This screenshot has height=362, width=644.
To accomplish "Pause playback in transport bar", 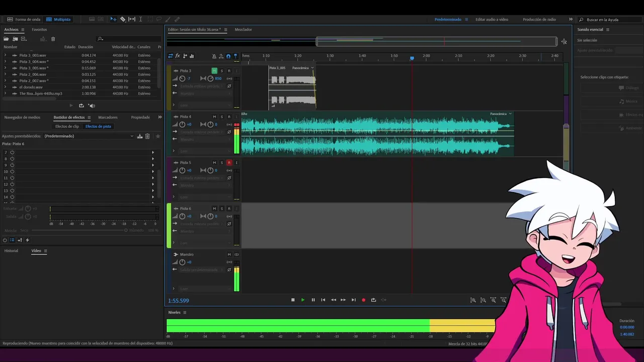I will (x=313, y=300).
